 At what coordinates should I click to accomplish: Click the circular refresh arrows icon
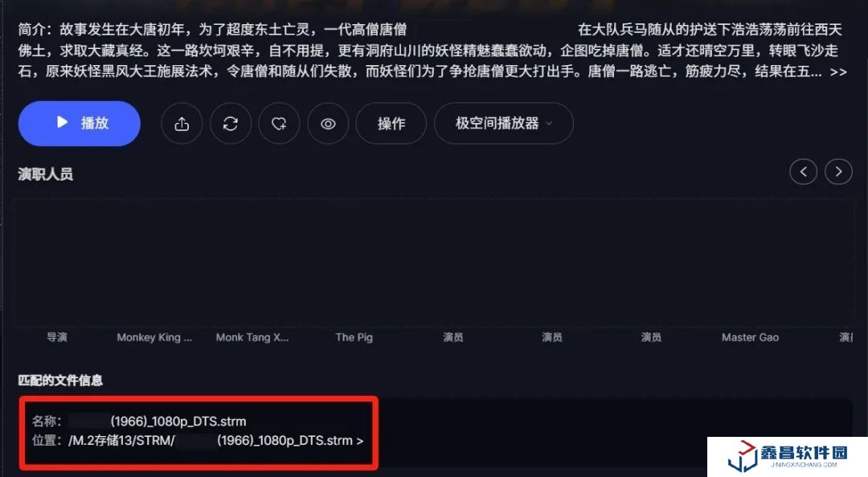[x=231, y=124]
